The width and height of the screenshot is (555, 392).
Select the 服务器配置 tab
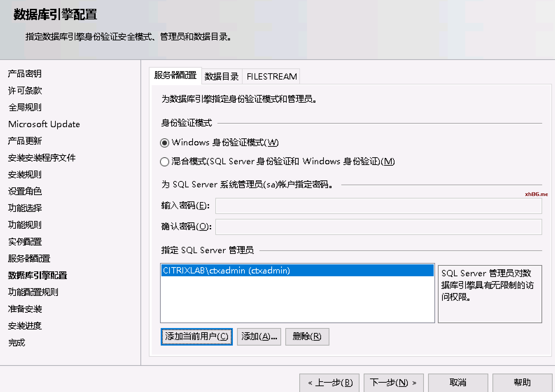[x=175, y=75]
